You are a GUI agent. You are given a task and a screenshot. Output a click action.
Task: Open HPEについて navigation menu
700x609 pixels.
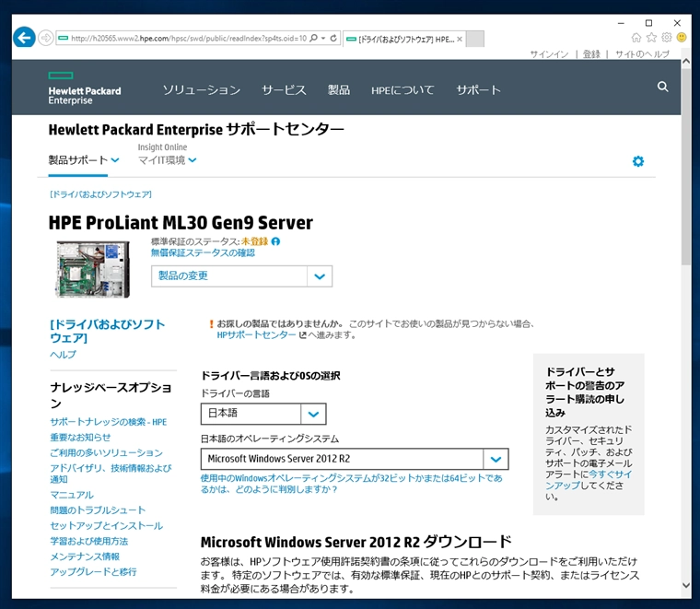pyautogui.click(x=402, y=89)
